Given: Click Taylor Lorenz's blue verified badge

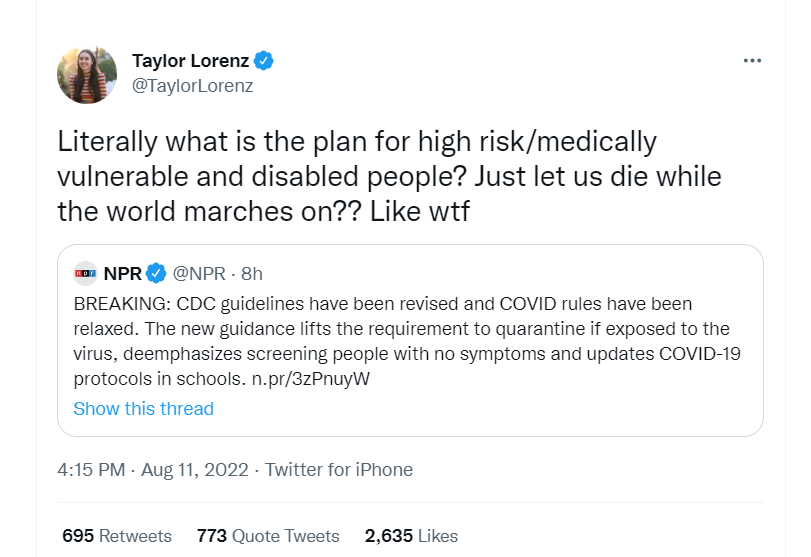Looking at the screenshot, I should click(x=264, y=60).
